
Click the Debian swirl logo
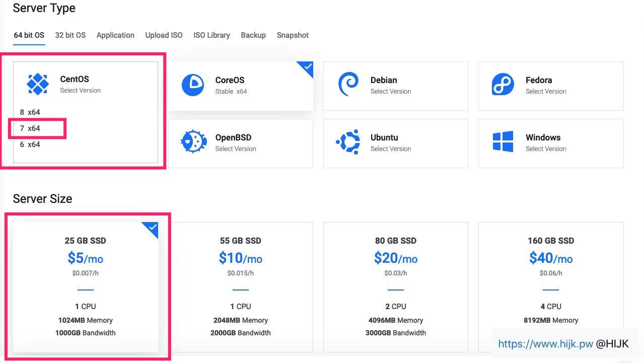348,84
